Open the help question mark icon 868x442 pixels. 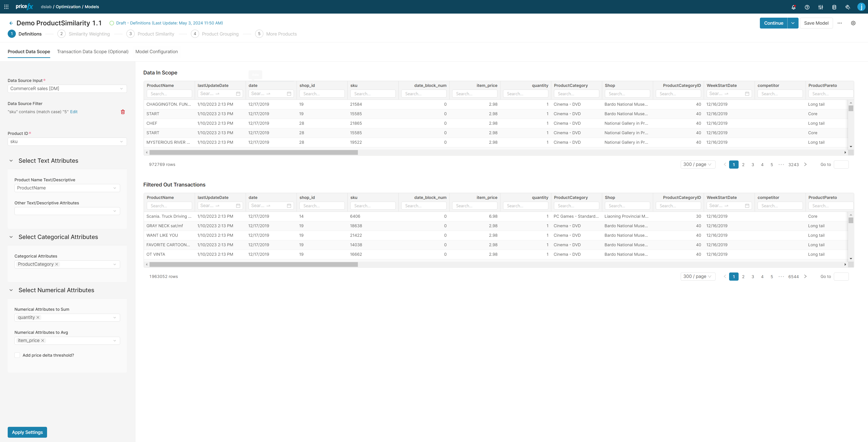[x=807, y=7]
